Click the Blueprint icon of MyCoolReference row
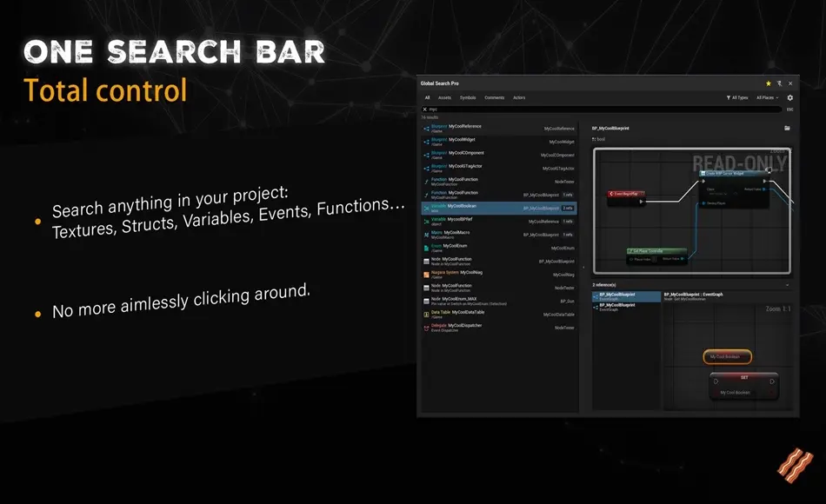 pos(426,129)
